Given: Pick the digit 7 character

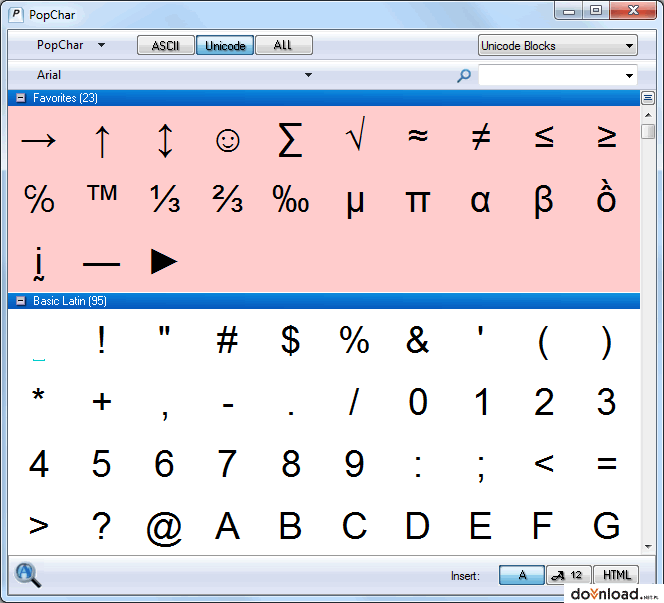Looking at the screenshot, I should [x=228, y=464].
